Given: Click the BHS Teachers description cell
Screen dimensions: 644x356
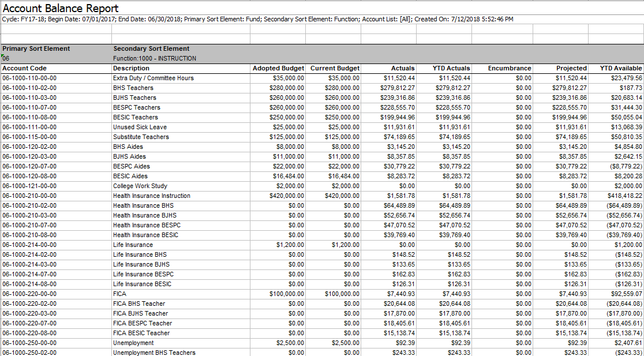Looking at the screenshot, I should pos(133,88).
